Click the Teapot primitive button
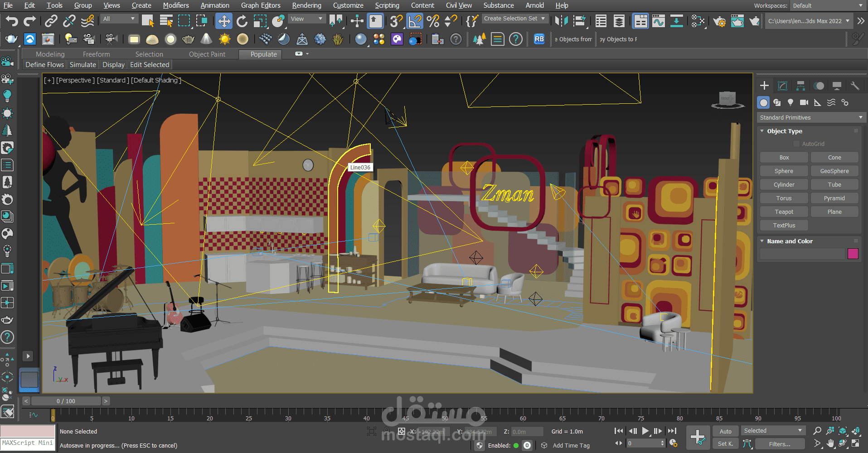Screen dimensions: 868x453 [x=784, y=212]
